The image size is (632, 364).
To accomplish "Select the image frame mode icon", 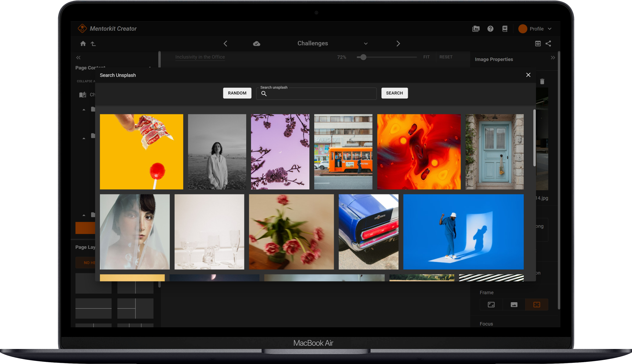I will tap(514, 304).
